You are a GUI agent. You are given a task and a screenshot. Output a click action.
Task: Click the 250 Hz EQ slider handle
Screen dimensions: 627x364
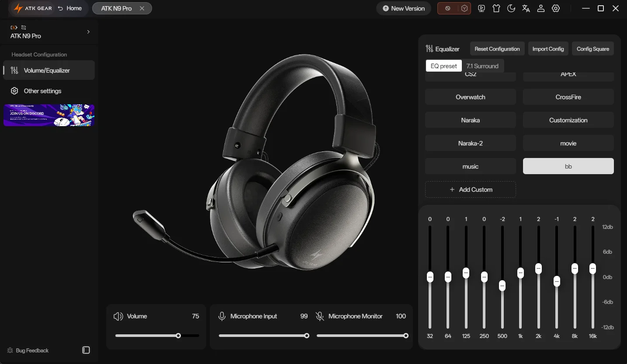click(484, 277)
